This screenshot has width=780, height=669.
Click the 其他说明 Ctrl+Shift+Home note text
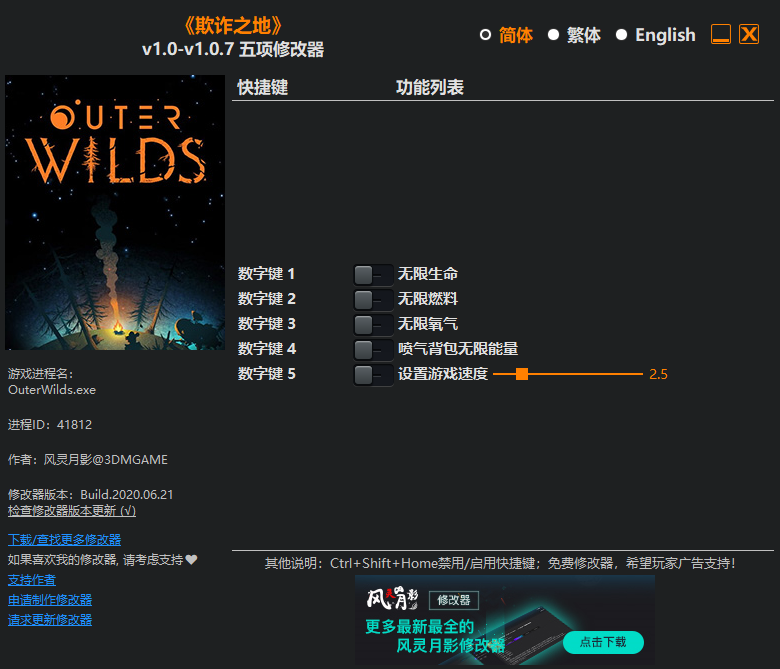tap(500, 564)
